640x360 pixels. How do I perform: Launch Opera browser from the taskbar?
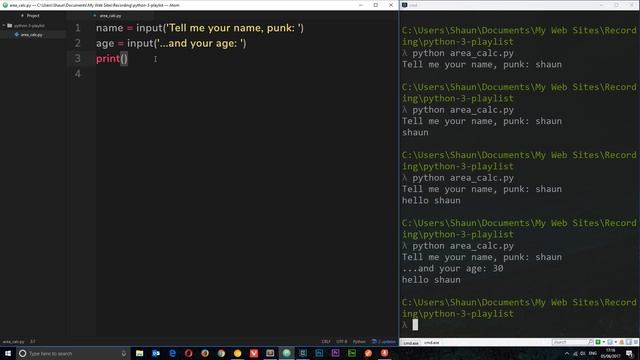point(189,353)
